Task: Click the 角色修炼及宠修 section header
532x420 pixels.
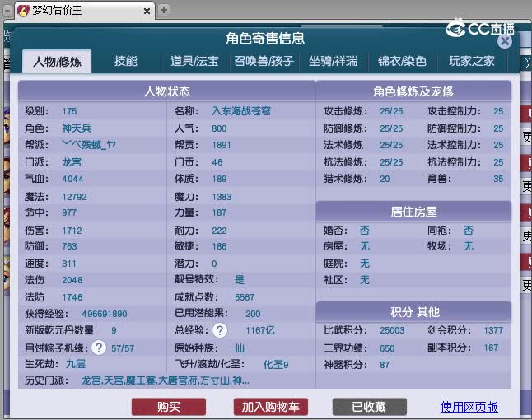Action: [413, 91]
